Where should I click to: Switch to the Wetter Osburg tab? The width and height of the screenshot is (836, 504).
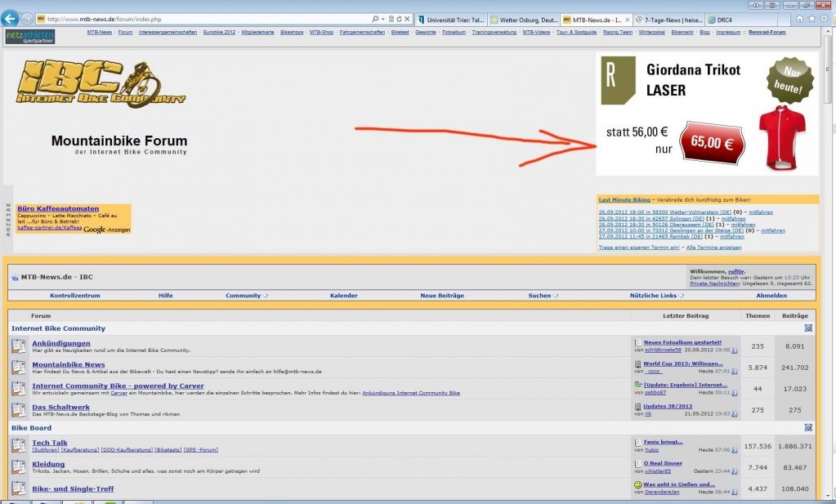point(524,20)
